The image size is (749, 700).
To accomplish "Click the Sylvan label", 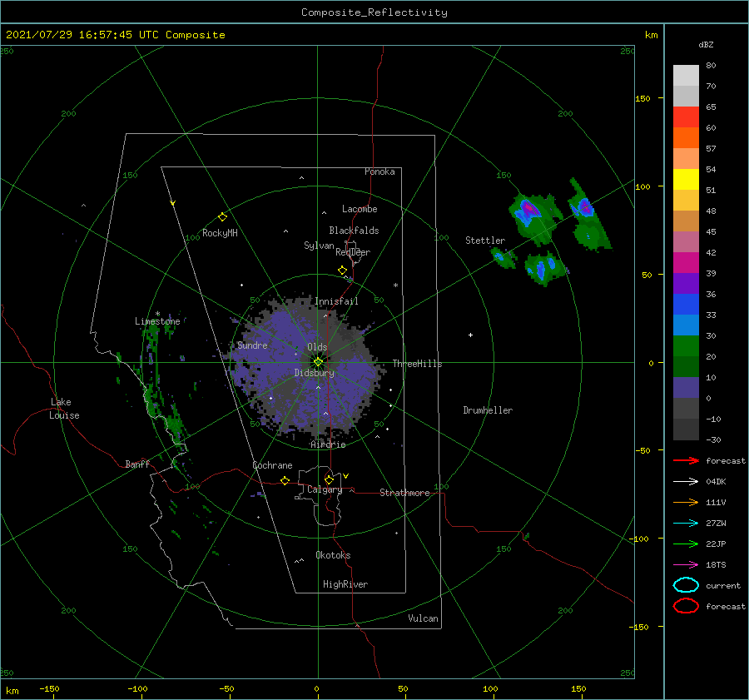I will (319, 246).
